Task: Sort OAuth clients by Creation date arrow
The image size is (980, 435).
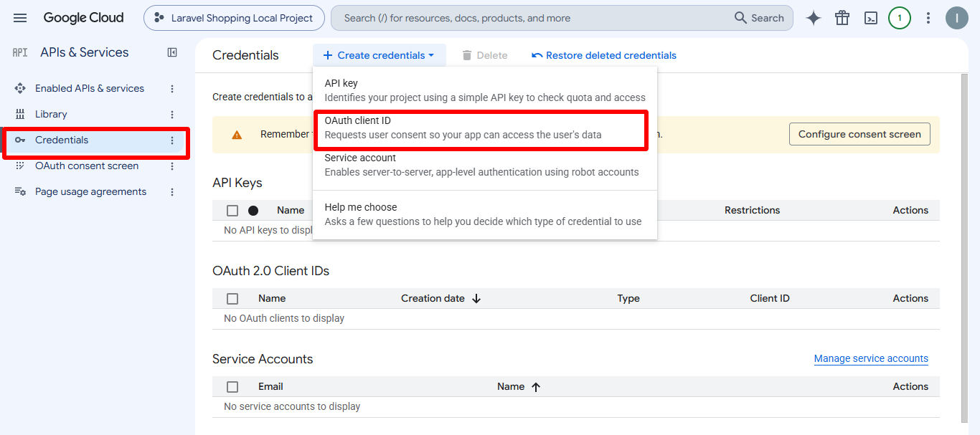Action: click(x=476, y=298)
